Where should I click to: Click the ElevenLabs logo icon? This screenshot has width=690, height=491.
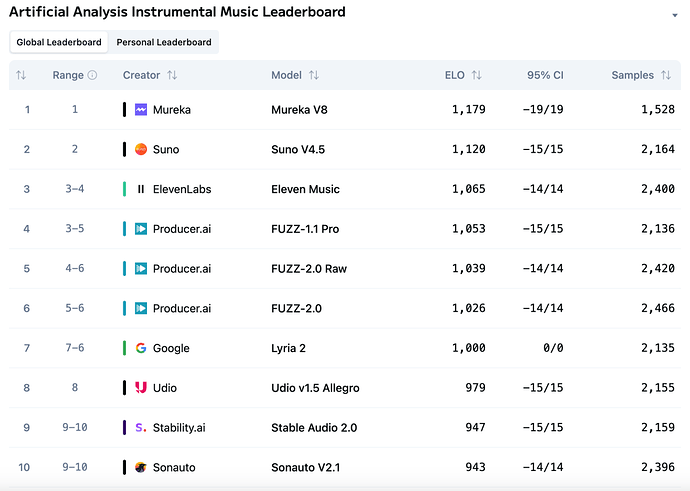point(141,189)
